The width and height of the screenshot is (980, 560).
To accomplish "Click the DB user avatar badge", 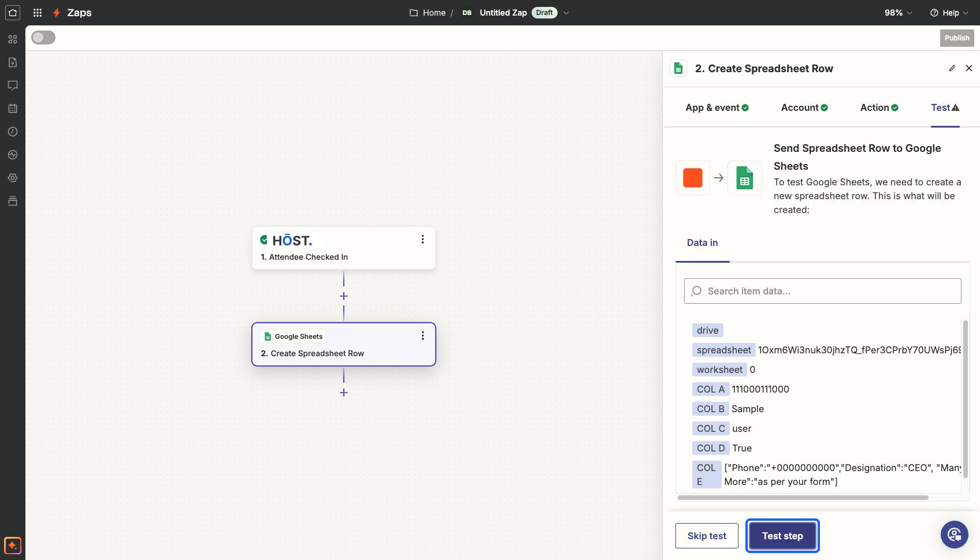I will pos(467,13).
